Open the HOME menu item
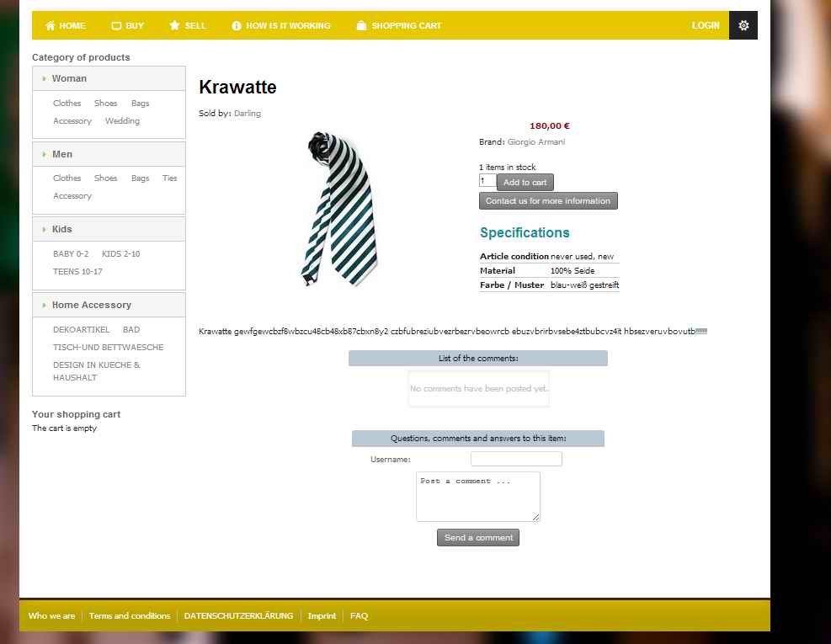 [72, 25]
